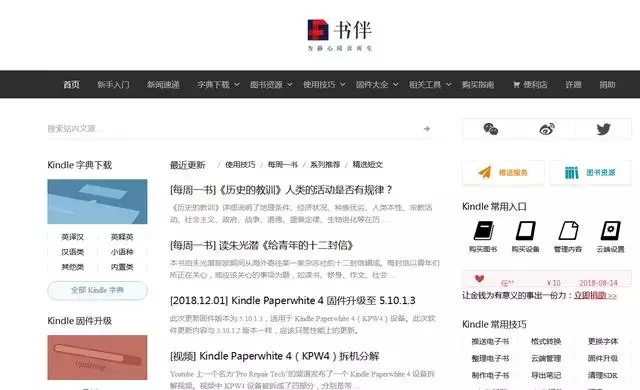
Task: Switch to the 系列推荐 tab
Action: pyautogui.click(x=325, y=165)
